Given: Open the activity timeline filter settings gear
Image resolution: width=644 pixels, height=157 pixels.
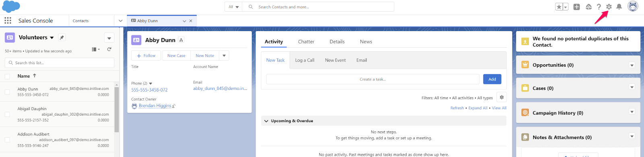Looking at the screenshot, I should pos(502,97).
